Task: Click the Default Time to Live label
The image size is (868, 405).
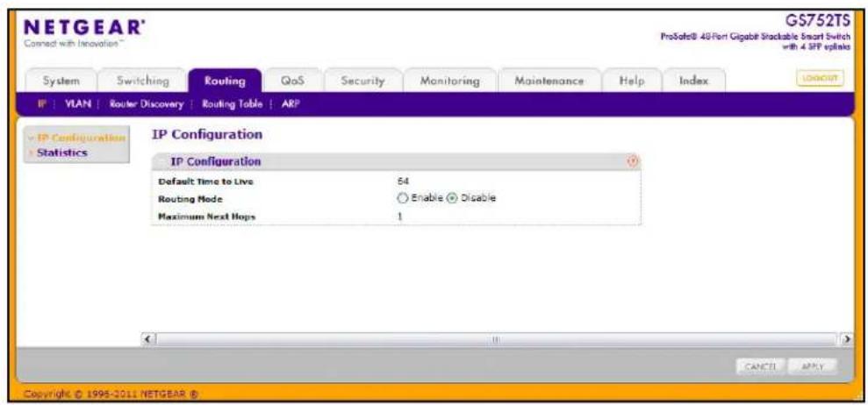Action: click(x=206, y=181)
